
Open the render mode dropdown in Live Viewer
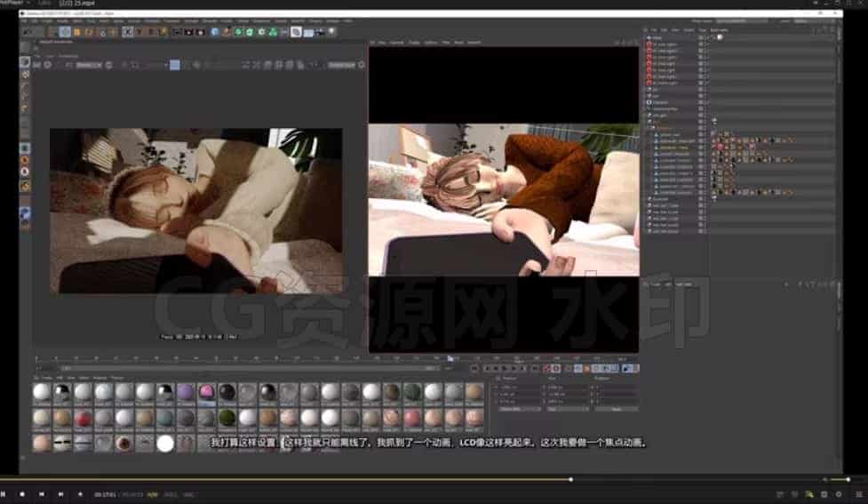click(x=90, y=65)
